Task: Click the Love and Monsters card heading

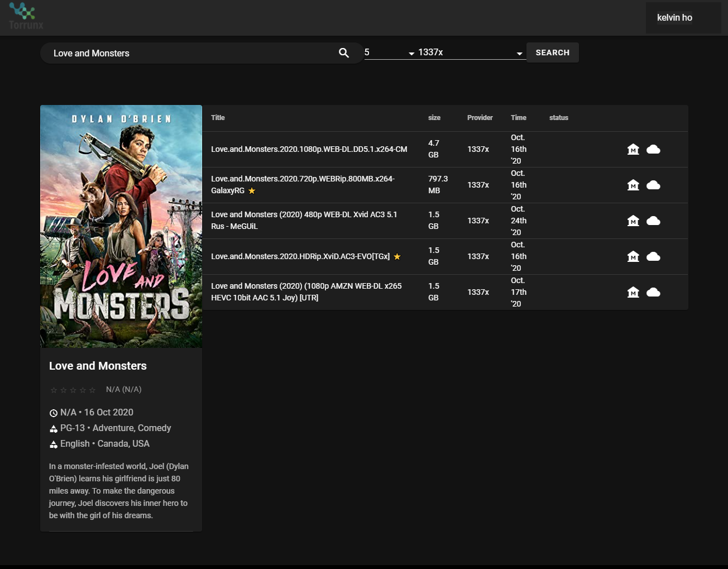Action: point(98,366)
